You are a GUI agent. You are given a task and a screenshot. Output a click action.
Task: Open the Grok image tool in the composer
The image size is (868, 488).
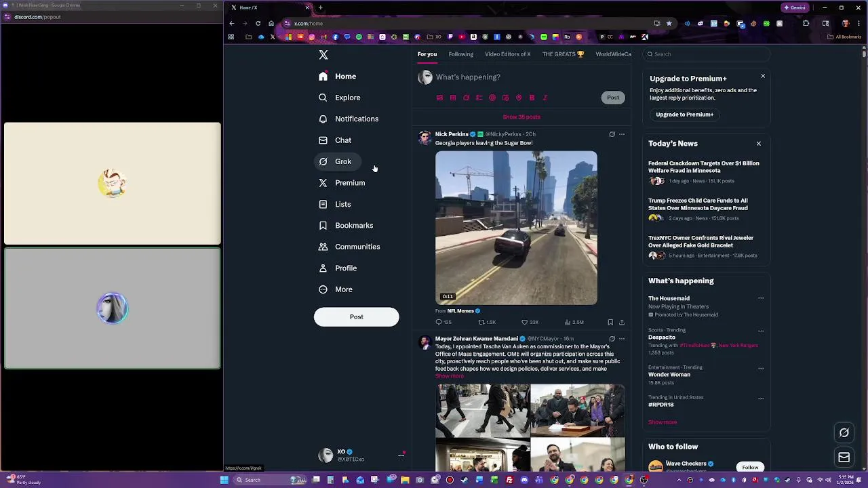466,98
